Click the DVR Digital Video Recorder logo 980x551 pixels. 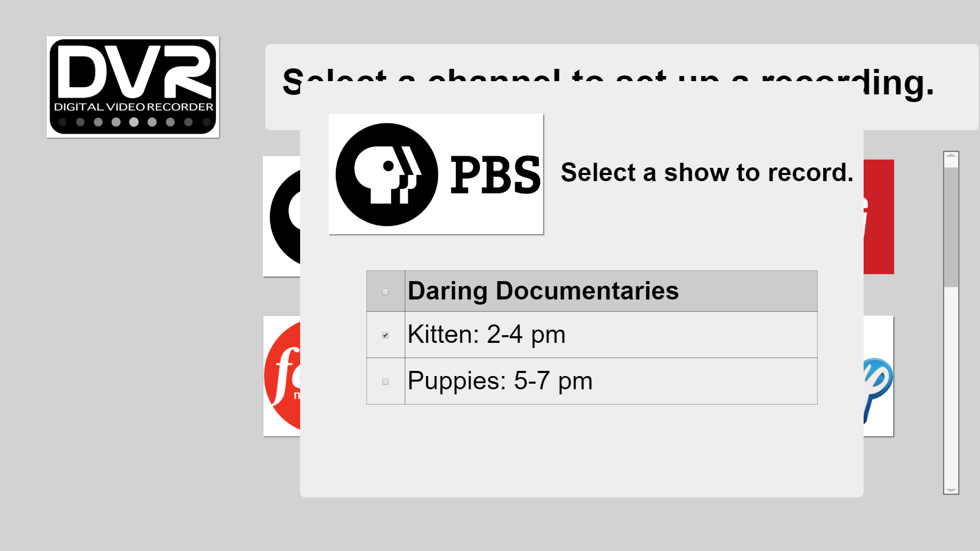[x=133, y=87]
